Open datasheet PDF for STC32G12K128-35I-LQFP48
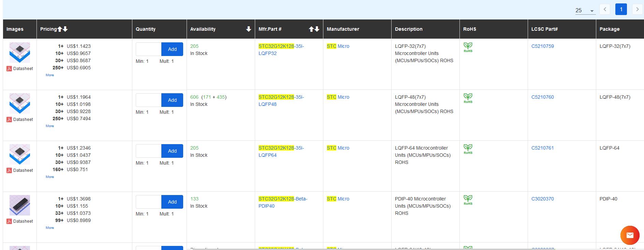644x250 pixels. click(x=20, y=120)
